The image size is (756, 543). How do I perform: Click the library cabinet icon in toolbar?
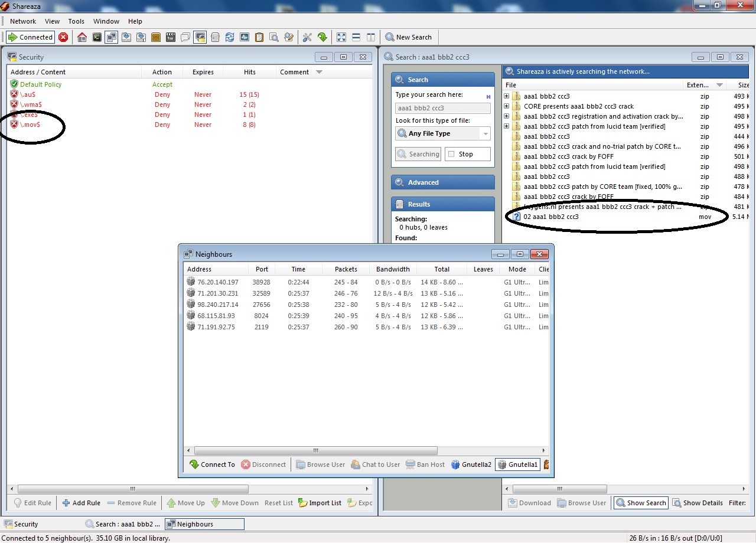click(156, 37)
